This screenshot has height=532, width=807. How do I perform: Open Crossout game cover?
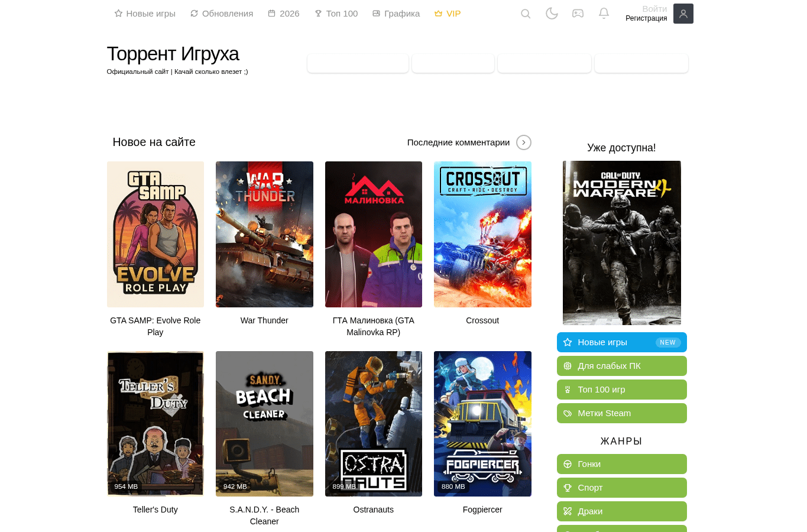coord(482,234)
